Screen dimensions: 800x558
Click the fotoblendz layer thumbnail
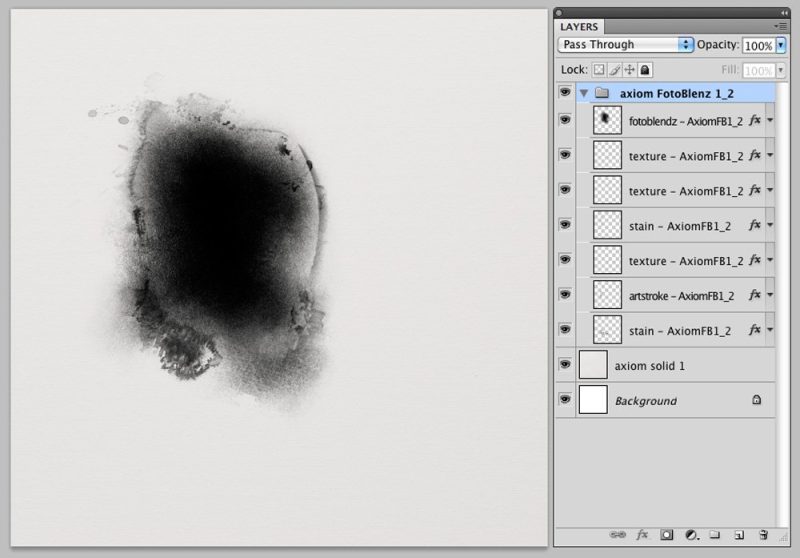point(607,120)
